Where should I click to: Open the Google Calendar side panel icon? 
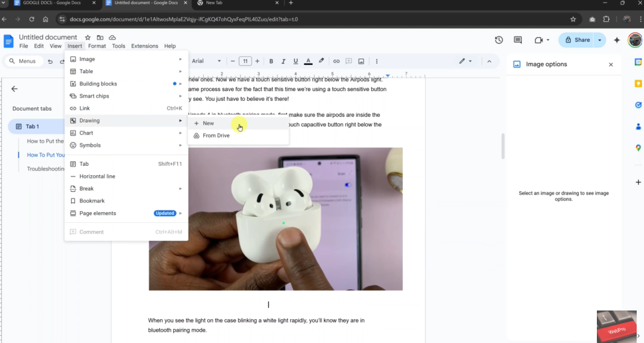(x=638, y=62)
